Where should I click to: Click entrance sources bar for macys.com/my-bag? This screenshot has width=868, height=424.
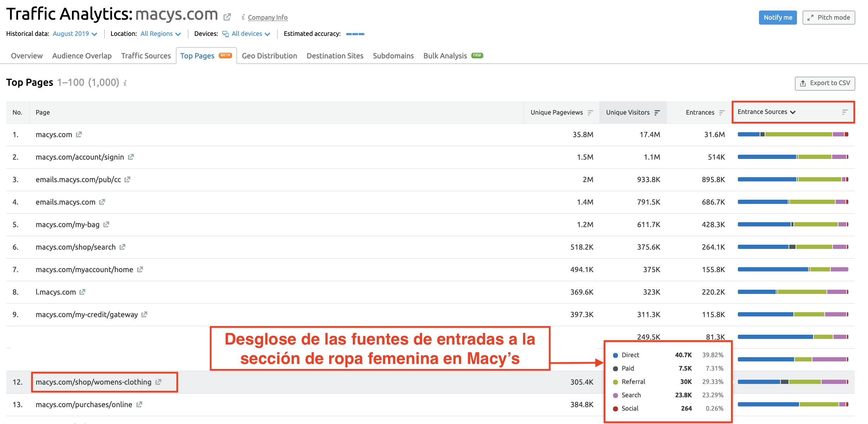click(x=793, y=224)
